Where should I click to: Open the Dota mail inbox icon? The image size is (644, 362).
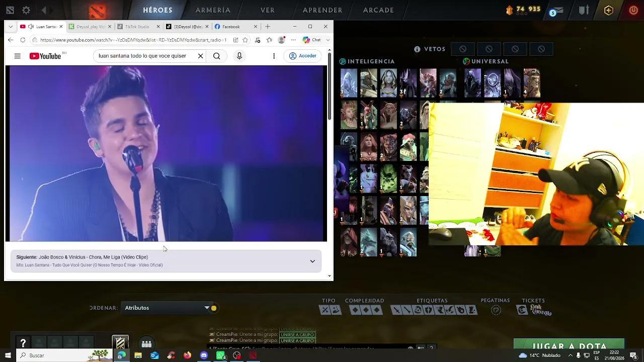pos(558,10)
